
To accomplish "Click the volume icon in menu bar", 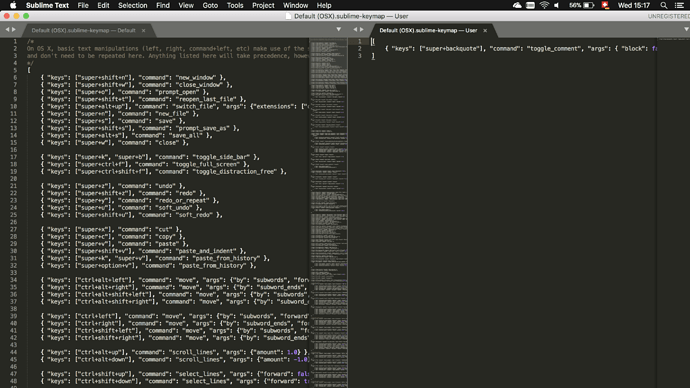I will click(x=557, y=5).
